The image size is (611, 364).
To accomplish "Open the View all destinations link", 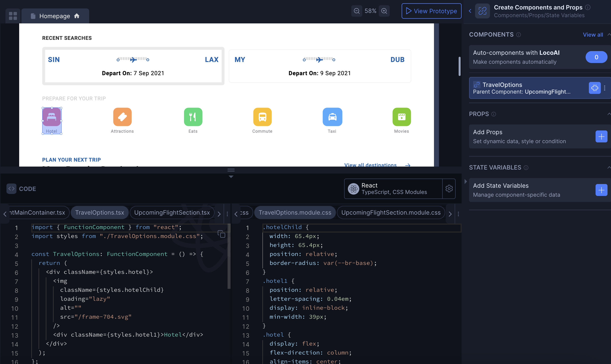I will pyautogui.click(x=370, y=165).
